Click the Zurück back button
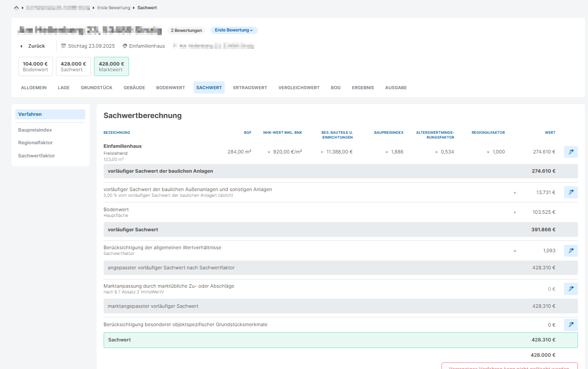This screenshot has height=369, width=588. [33, 46]
